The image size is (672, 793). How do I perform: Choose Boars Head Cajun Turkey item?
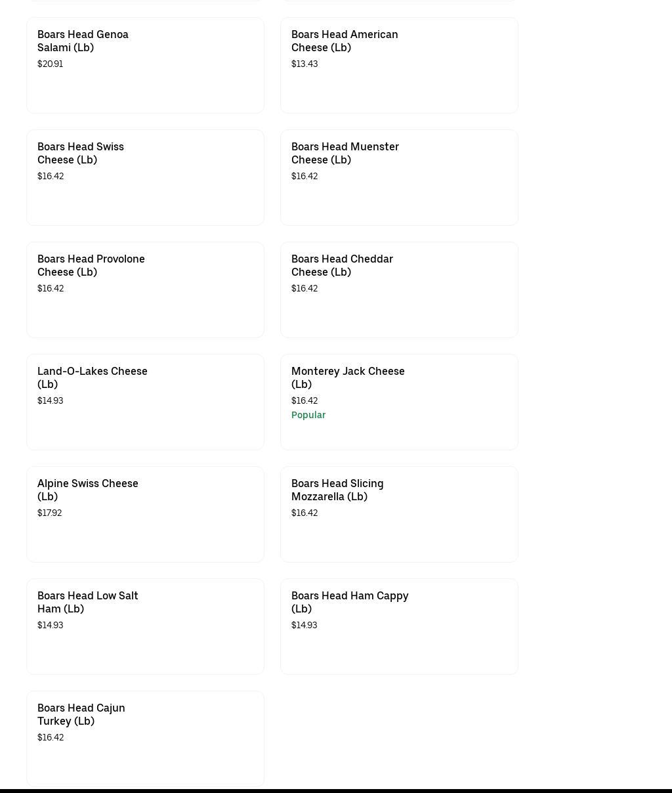pyautogui.click(x=145, y=739)
